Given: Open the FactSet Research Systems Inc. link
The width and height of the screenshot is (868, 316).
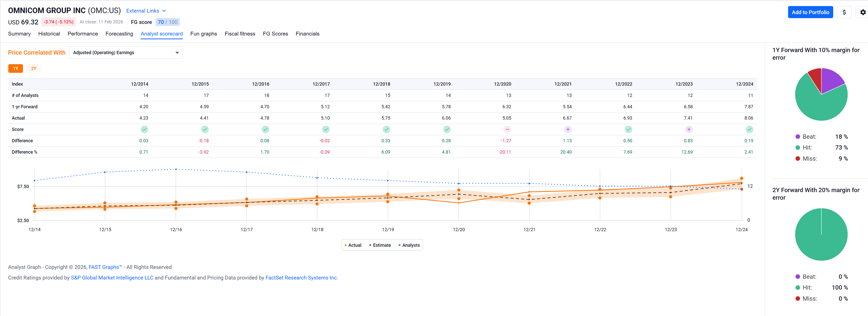Looking at the screenshot, I should 301,278.
